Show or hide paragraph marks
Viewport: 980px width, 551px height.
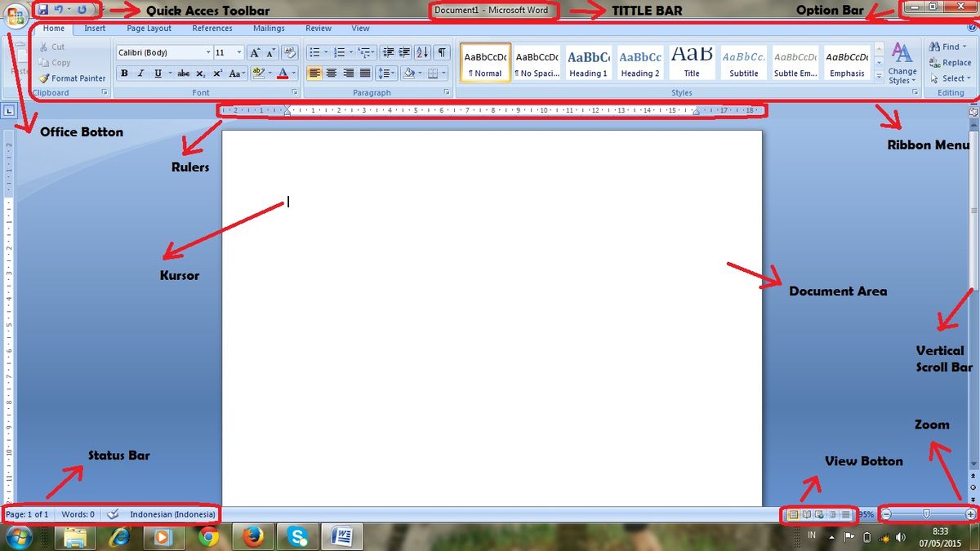click(x=441, y=52)
